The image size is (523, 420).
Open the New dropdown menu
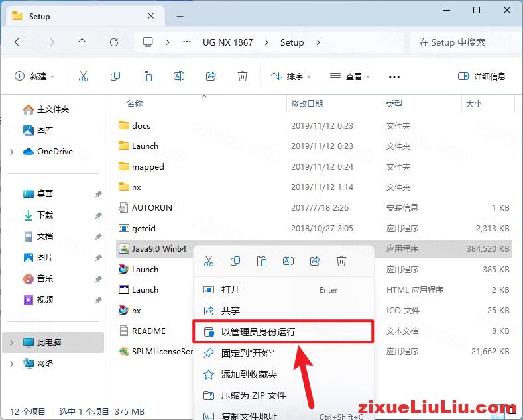pos(34,76)
